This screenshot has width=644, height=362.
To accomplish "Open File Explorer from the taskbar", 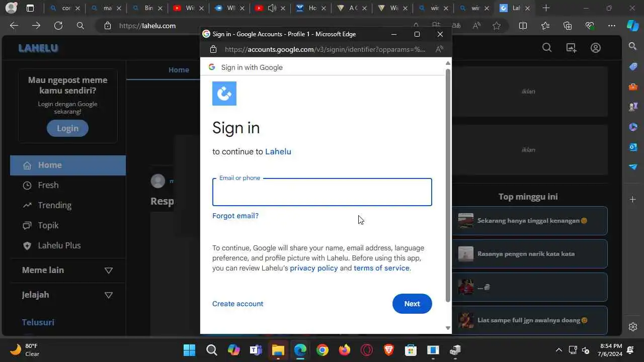I will pos(278,350).
